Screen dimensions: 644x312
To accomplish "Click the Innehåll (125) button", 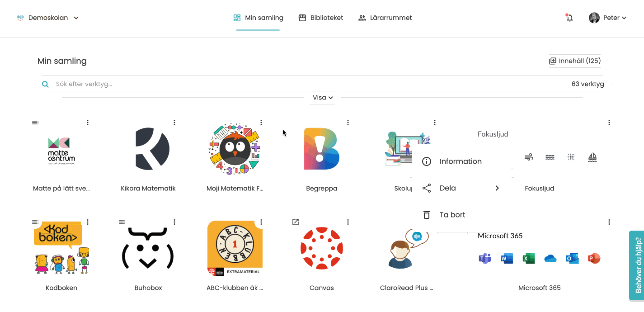I will (x=575, y=61).
